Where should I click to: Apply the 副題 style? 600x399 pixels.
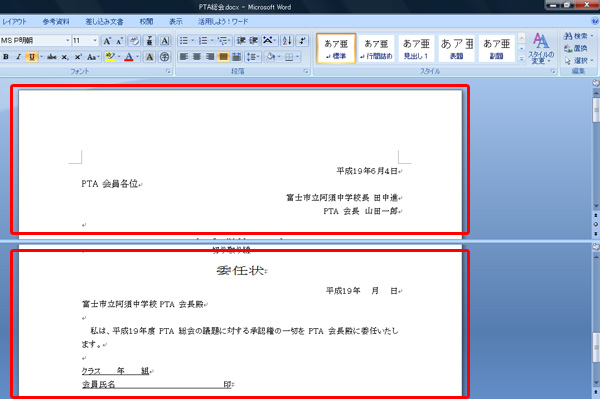point(496,49)
